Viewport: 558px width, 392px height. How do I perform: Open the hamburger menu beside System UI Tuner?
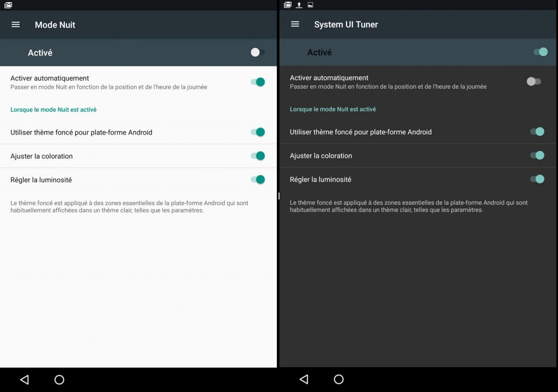(295, 24)
